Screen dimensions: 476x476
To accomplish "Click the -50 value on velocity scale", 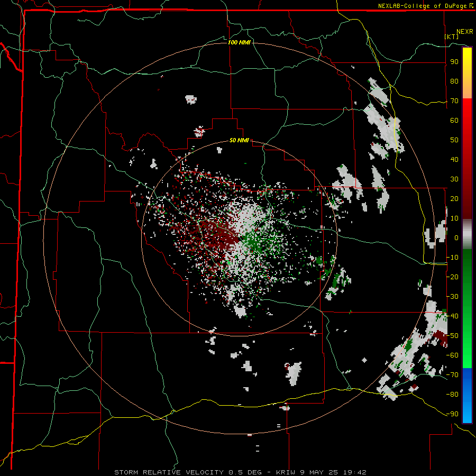I will click(452, 336).
